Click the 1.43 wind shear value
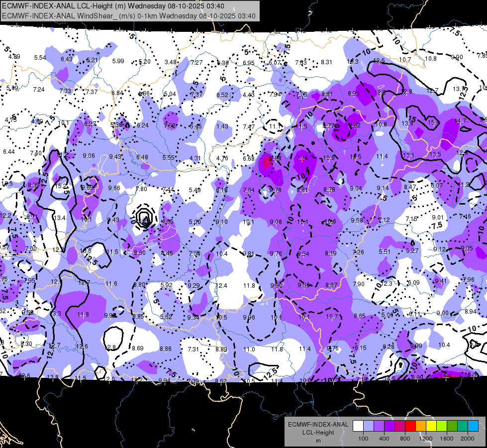Viewport: 487px width, 448px height. [222, 126]
